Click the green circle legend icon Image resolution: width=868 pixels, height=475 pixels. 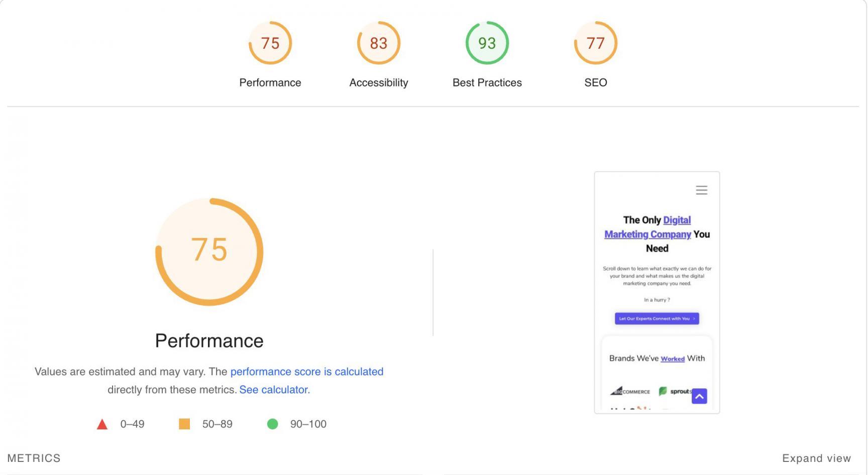coord(272,424)
